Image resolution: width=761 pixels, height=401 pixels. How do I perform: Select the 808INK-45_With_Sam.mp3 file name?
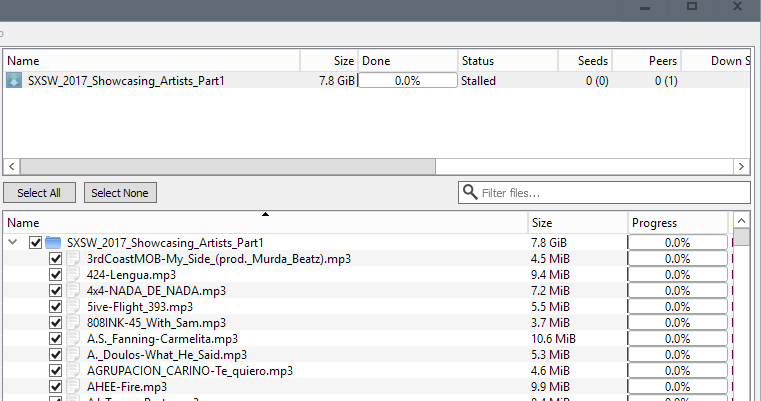(x=156, y=323)
